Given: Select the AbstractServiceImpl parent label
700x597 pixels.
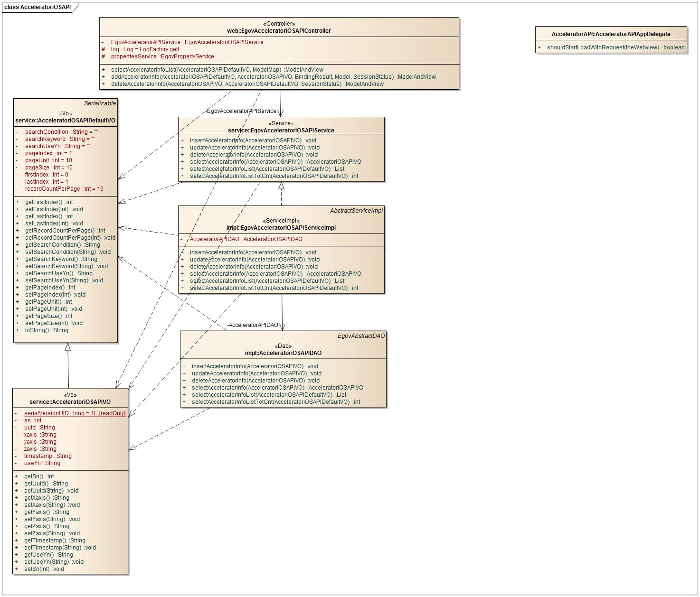Looking at the screenshot, I should (356, 210).
